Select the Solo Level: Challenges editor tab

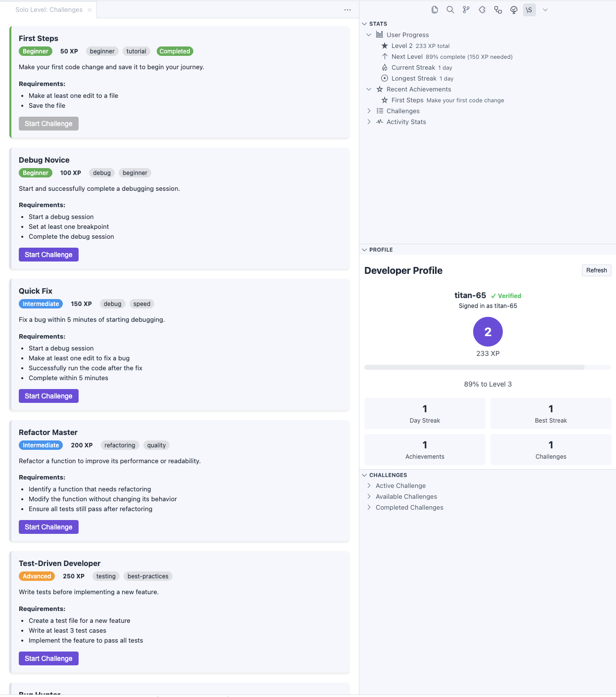48,10
